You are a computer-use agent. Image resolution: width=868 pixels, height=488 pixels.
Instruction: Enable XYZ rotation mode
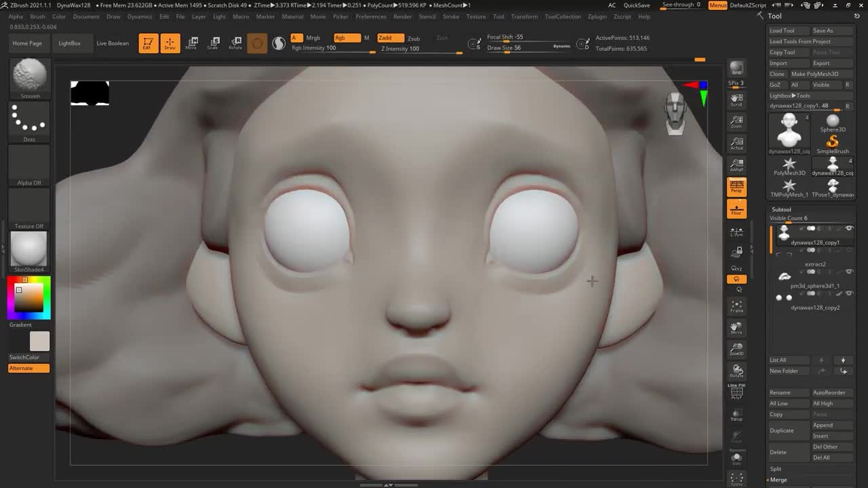736,268
